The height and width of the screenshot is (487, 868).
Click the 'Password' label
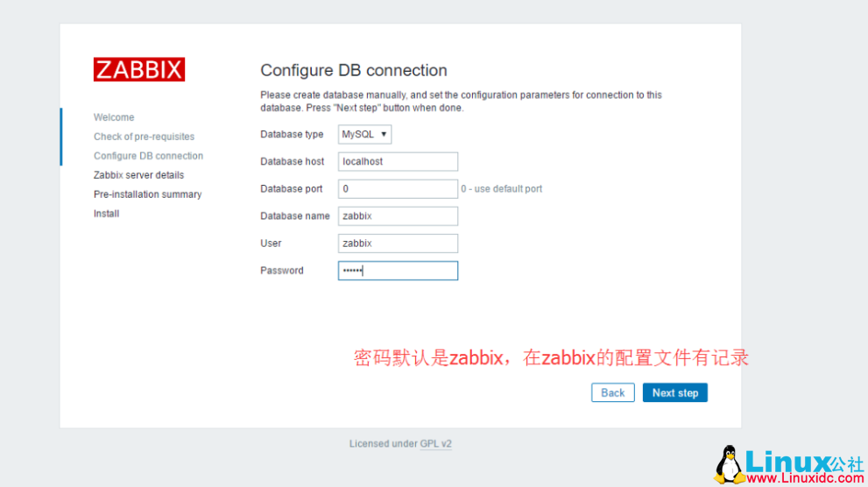(x=282, y=271)
